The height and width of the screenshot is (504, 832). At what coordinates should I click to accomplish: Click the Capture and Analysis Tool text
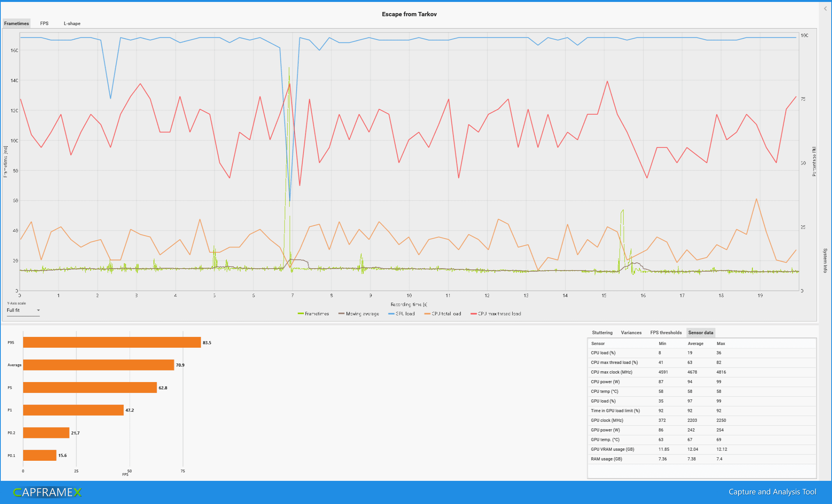tap(772, 492)
